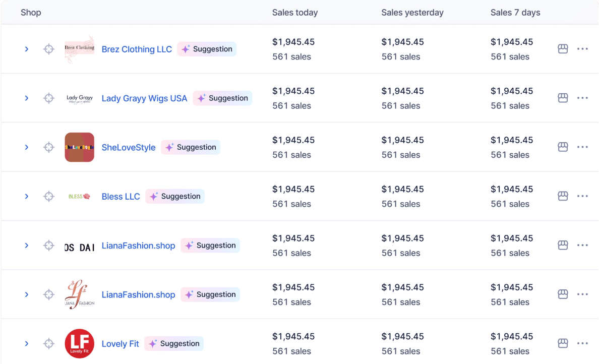The image size is (599, 364).
Task: Click the ellipsis menu for SheLoveStyle
Action: tap(582, 147)
